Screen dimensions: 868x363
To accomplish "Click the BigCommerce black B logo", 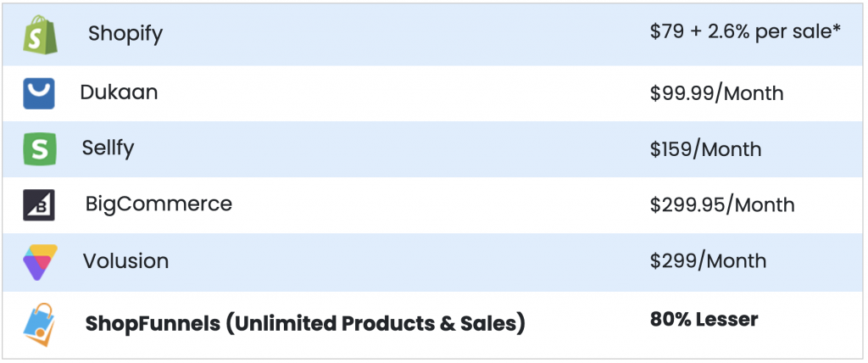I will click(x=39, y=205).
